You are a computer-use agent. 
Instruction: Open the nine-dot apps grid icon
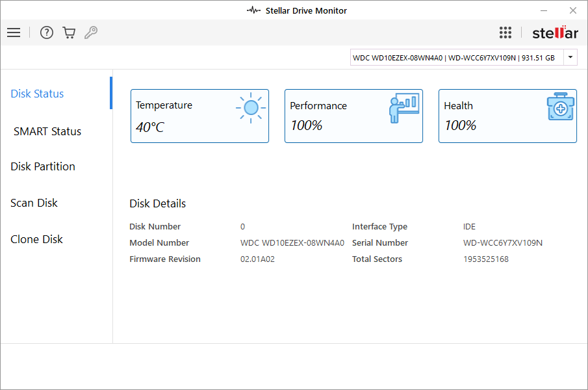[505, 32]
